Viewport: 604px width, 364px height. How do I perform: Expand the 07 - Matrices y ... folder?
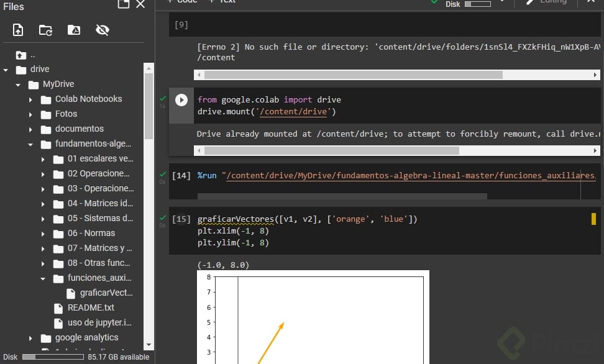pos(43,249)
